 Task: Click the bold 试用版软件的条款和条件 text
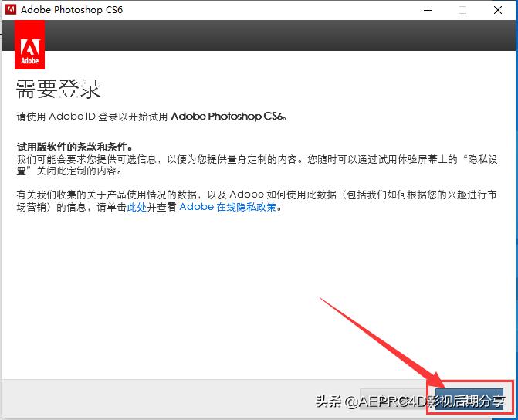coord(74,147)
